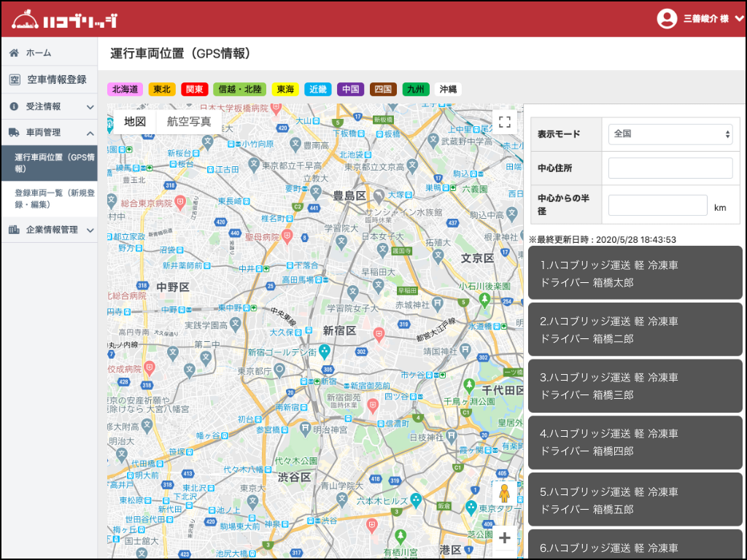Switch map to 航空写真 view

[x=189, y=122]
